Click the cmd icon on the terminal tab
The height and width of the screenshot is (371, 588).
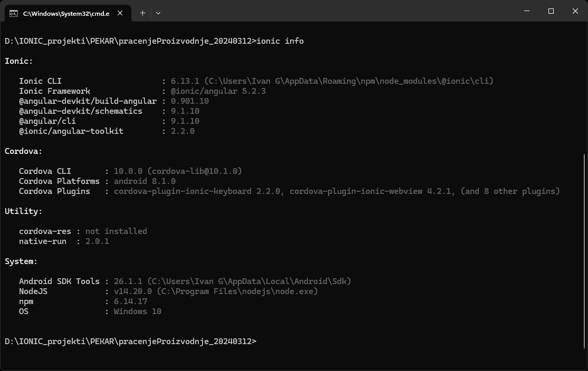[14, 13]
